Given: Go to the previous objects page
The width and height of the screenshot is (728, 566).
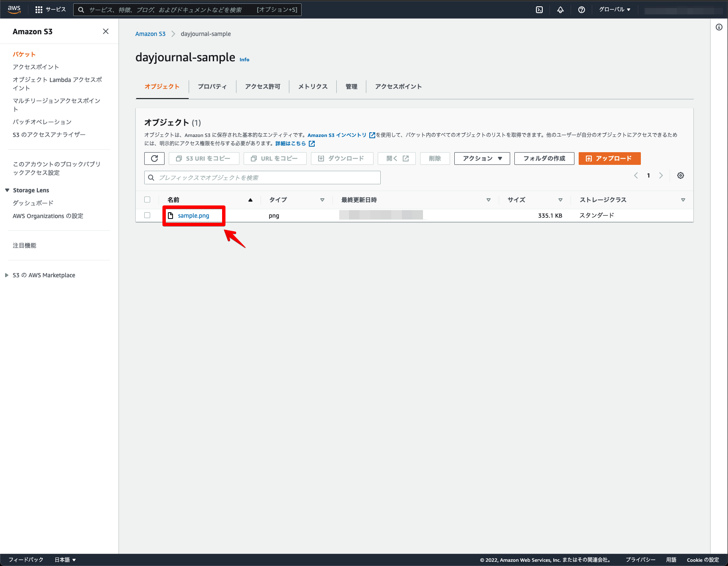Looking at the screenshot, I should pos(636,175).
